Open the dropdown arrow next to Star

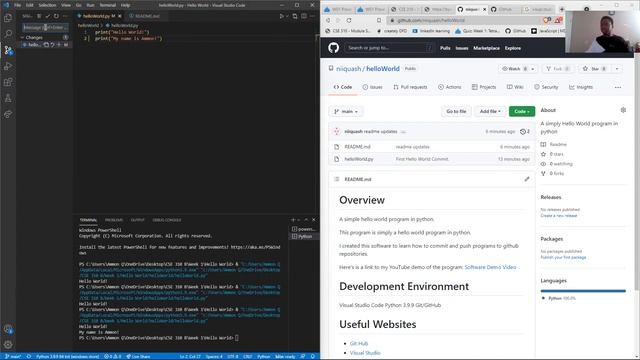pos(617,69)
